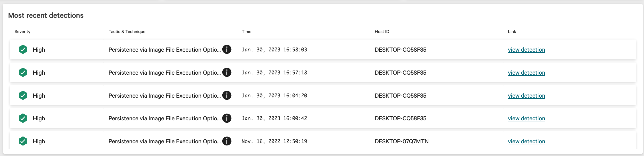Open view detection link for DESKTOP-07Q7MTN

526,141
